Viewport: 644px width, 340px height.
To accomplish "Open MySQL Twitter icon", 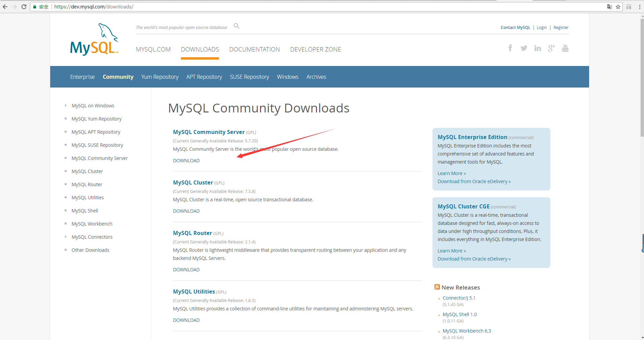I will (x=524, y=48).
